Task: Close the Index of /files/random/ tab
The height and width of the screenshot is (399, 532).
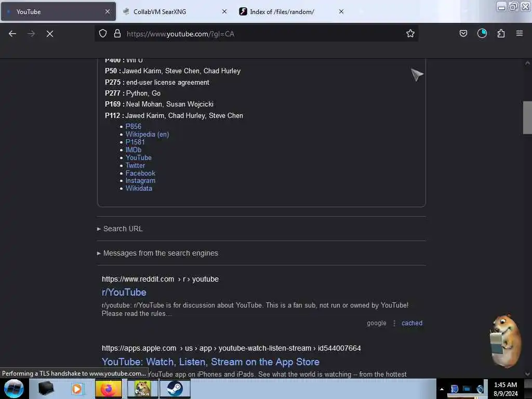Action: coord(341,11)
